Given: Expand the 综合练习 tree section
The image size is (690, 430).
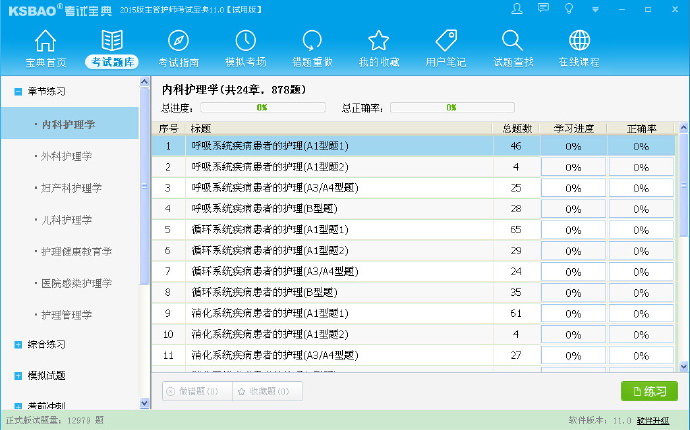Looking at the screenshot, I should 18,345.
